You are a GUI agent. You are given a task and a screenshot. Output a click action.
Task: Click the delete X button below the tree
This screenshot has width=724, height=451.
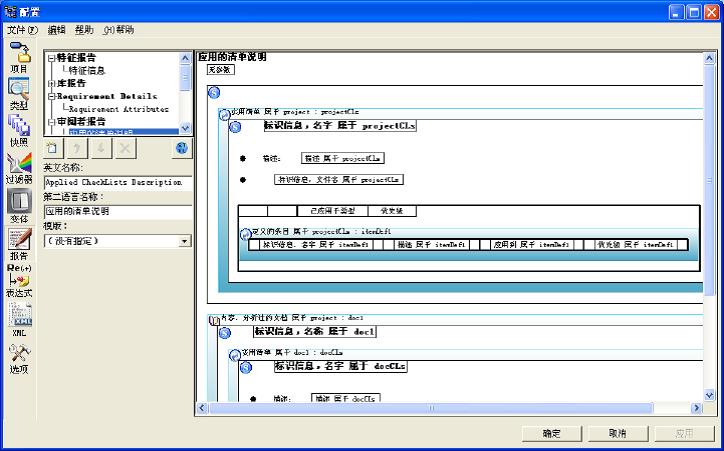[x=126, y=148]
